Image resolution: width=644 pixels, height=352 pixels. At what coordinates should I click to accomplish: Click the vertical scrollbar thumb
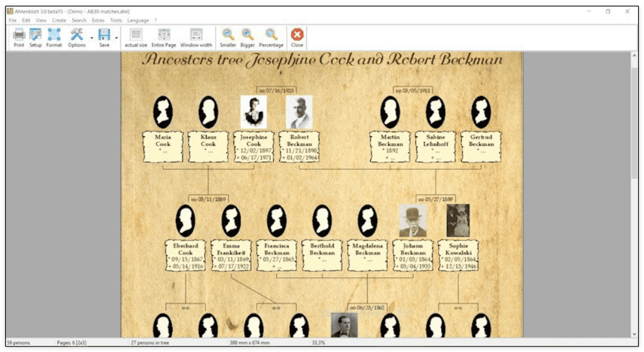[x=635, y=123]
